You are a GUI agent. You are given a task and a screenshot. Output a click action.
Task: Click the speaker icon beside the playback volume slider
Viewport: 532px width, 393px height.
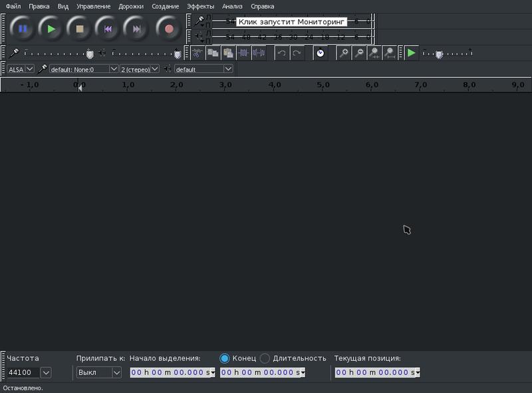pos(102,53)
